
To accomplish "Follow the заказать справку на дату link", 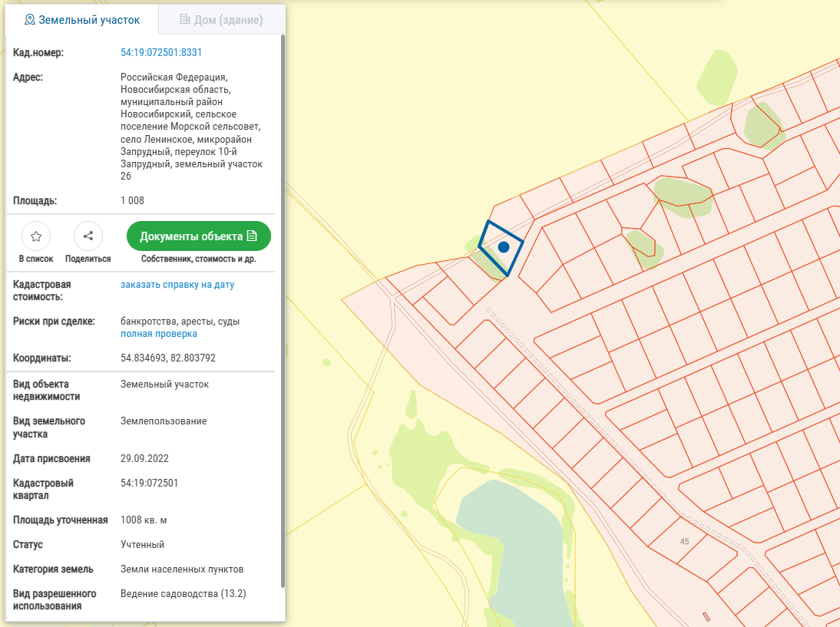I will click(177, 285).
